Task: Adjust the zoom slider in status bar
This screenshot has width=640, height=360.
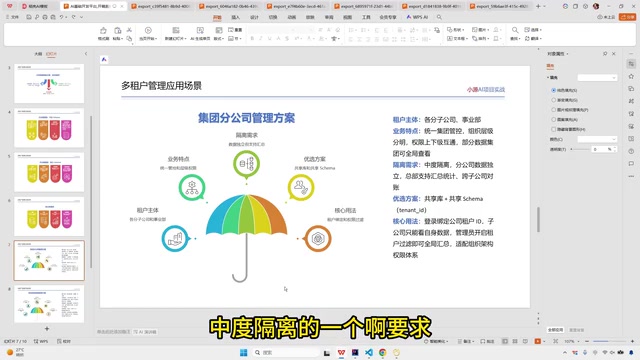Action: [610, 341]
